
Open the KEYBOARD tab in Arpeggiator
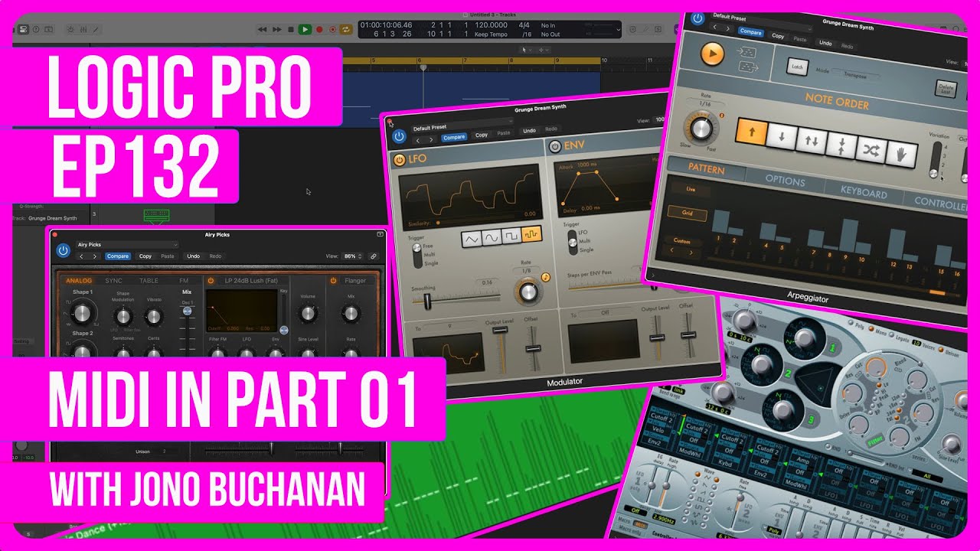click(x=864, y=192)
